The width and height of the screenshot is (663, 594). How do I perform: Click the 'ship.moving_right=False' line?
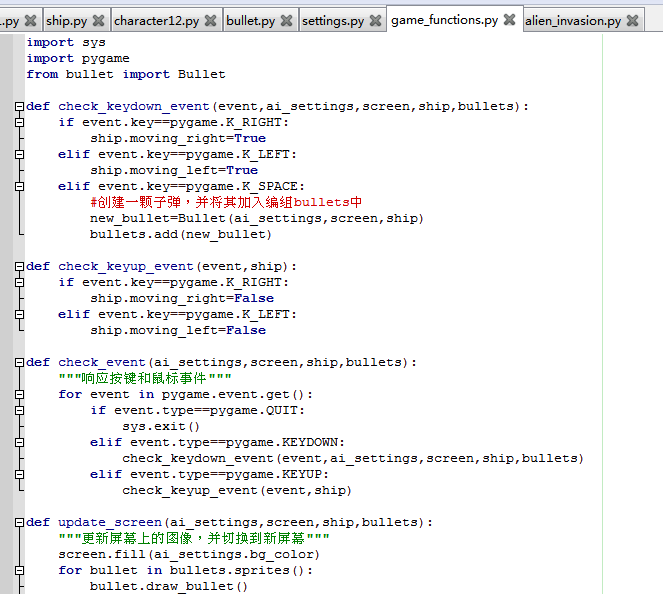pyautogui.click(x=182, y=298)
